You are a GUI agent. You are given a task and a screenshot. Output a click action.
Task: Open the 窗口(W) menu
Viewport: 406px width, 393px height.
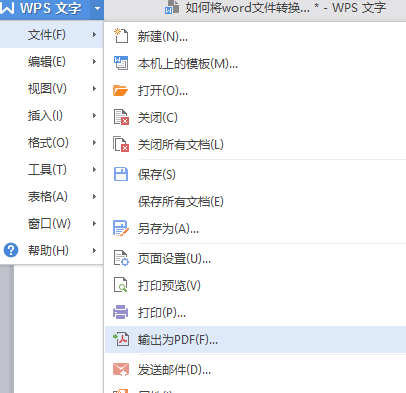(51, 223)
